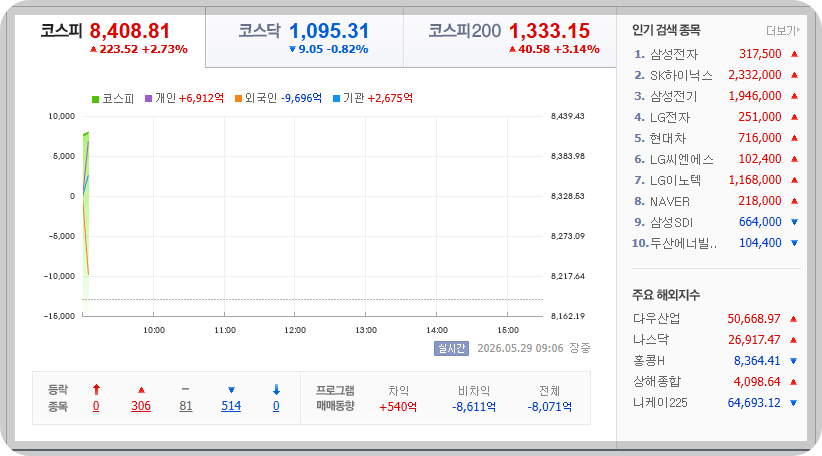Click the 주요 해외지수 heading
Image resolution: width=822 pixels, height=456 pixels.
[x=666, y=295]
